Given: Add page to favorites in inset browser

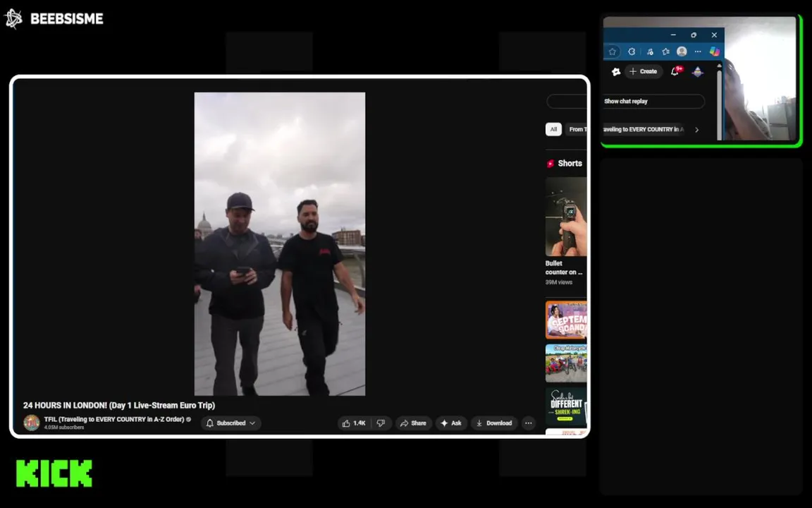Looking at the screenshot, I should point(612,52).
